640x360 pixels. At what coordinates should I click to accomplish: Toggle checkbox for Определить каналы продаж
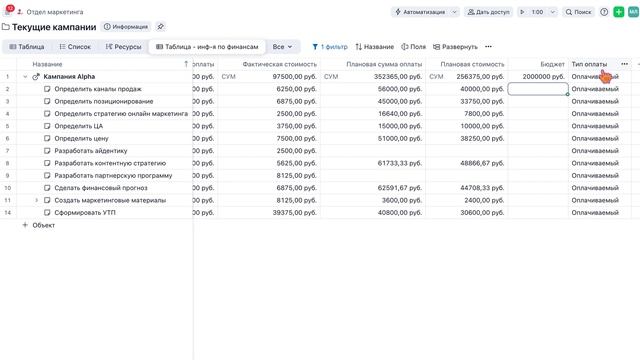click(x=47, y=89)
